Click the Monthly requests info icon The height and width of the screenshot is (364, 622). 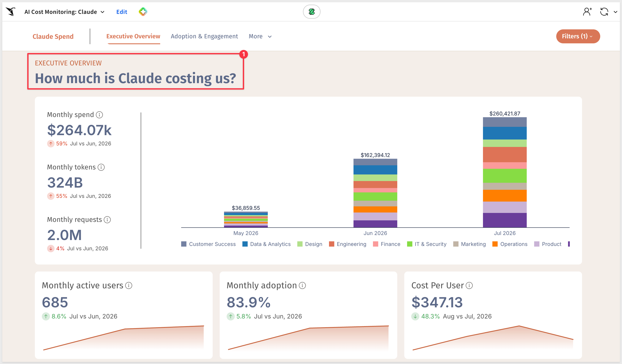coord(107,220)
